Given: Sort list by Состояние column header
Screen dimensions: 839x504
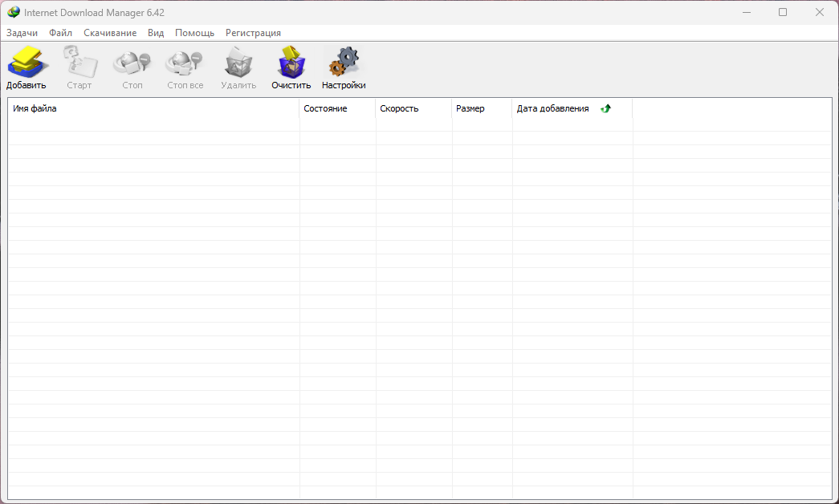Looking at the screenshot, I should [x=337, y=108].
